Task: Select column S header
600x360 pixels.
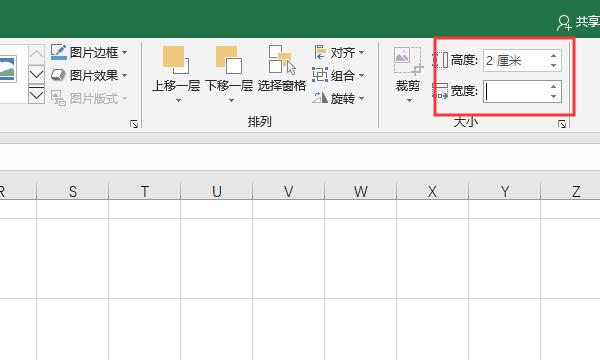Action: 73,191
